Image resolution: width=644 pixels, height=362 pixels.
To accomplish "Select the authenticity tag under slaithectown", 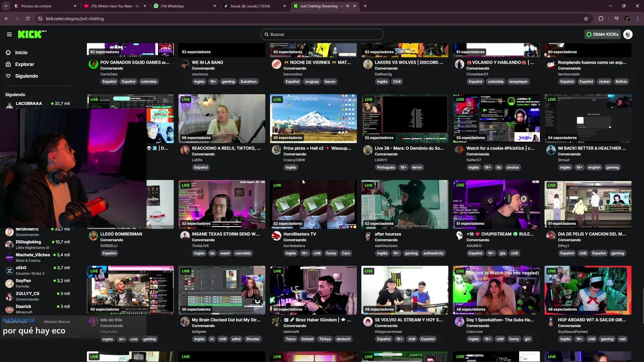I will [433, 253].
